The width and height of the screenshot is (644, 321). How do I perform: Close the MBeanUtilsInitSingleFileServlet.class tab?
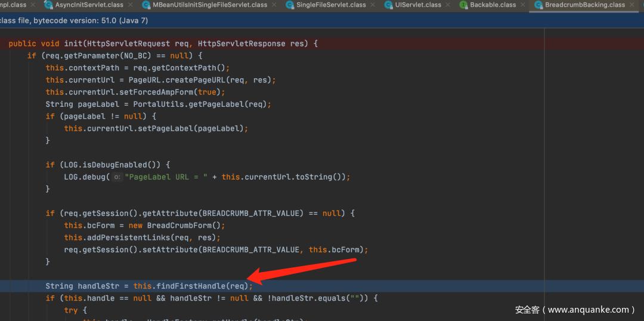tap(275, 5)
